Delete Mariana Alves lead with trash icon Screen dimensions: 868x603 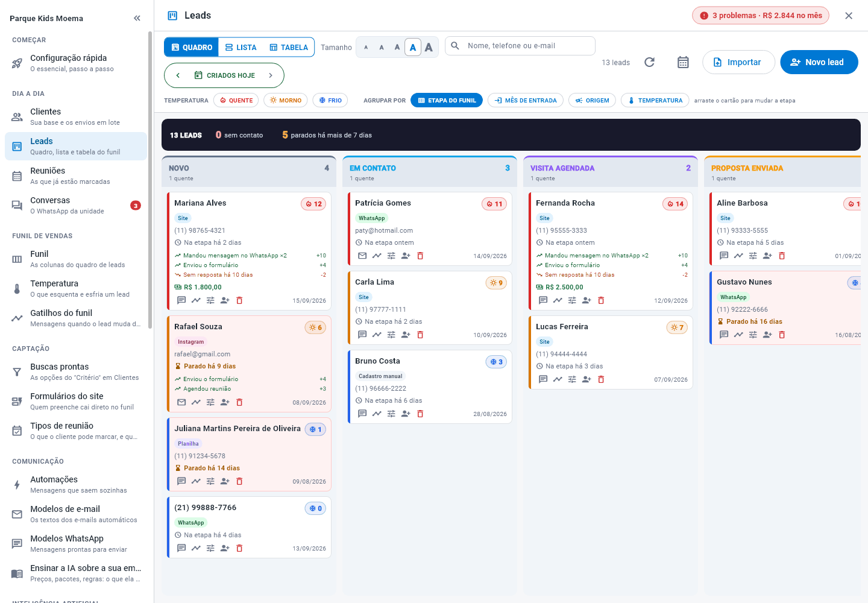pyautogui.click(x=239, y=300)
